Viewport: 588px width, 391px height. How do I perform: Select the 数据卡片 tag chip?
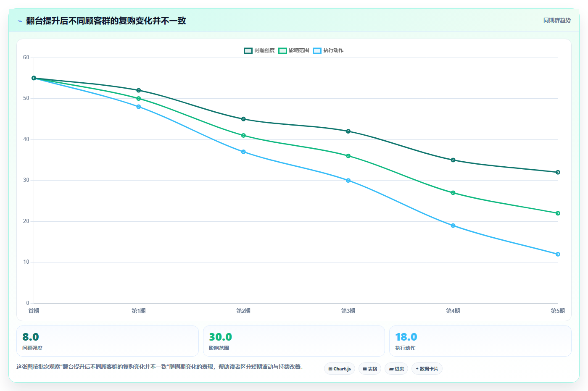tap(427, 369)
